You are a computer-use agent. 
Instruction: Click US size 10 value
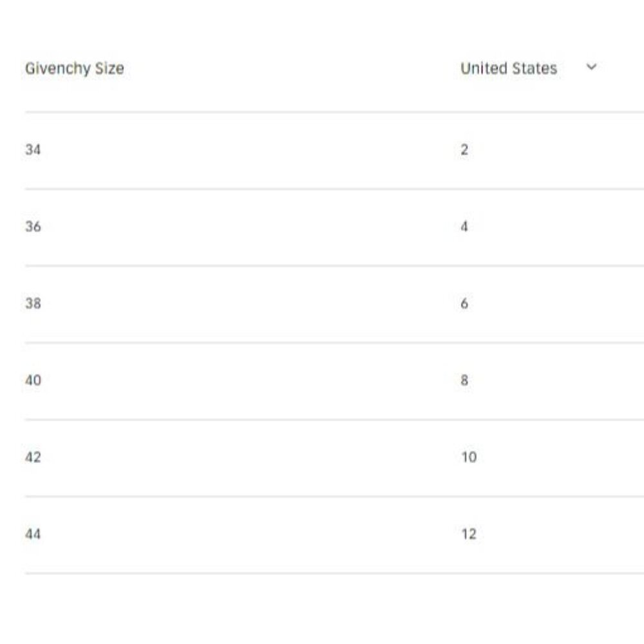(x=469, y=457)
